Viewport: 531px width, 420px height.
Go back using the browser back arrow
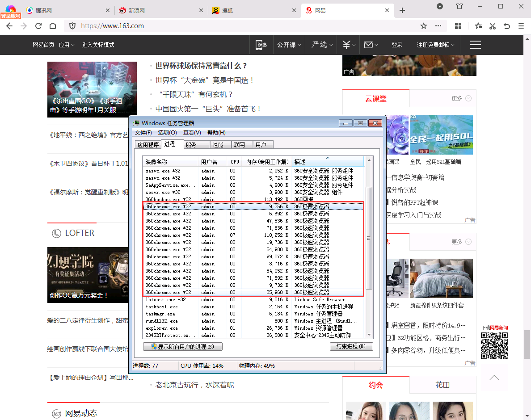(9, 26)
